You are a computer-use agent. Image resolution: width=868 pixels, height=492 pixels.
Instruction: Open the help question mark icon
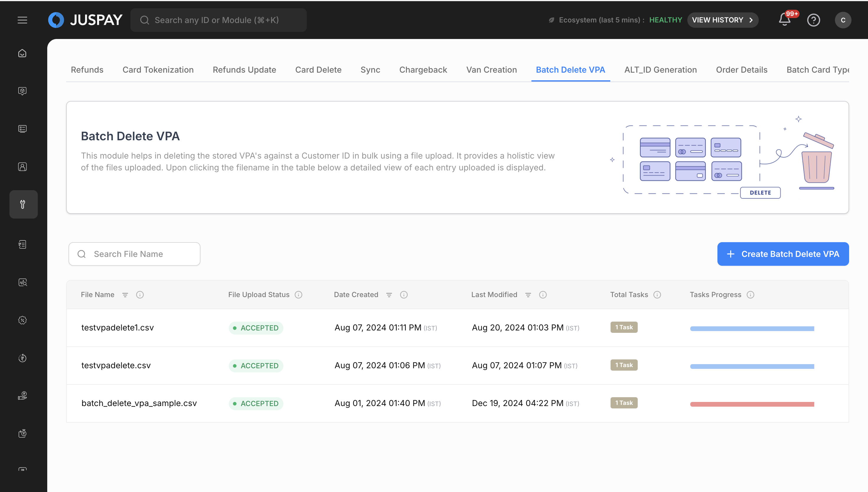[813, 20]
